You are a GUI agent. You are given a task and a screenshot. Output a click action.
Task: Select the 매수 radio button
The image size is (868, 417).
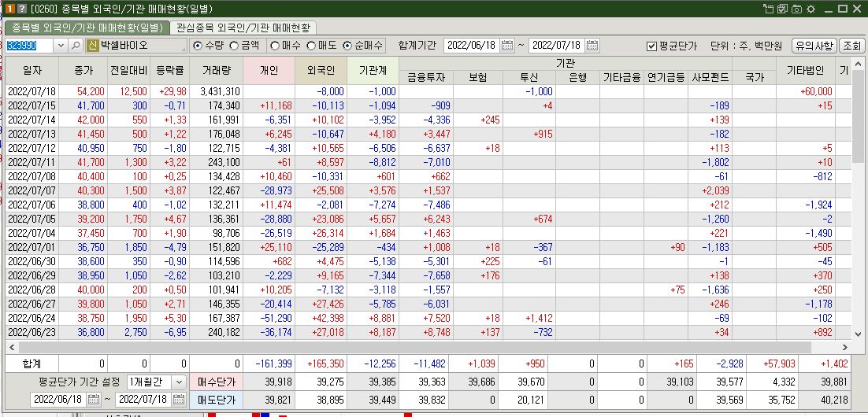click(x=275, y=46)
